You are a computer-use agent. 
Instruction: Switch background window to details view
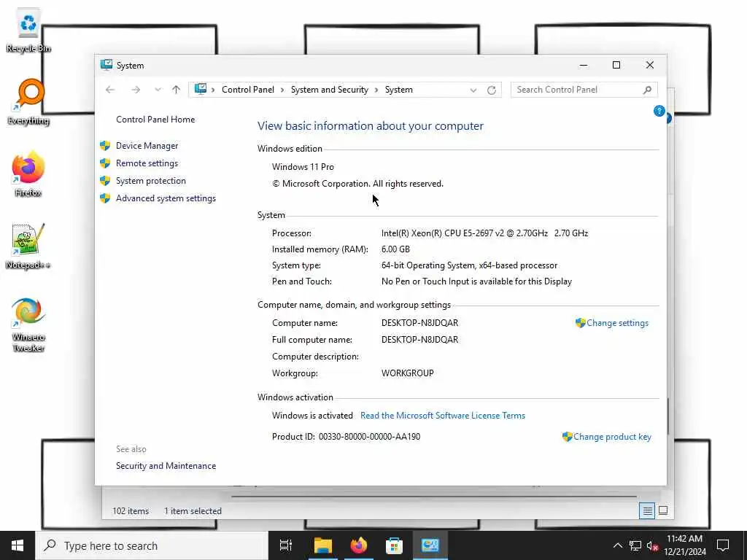pos(647,511)
